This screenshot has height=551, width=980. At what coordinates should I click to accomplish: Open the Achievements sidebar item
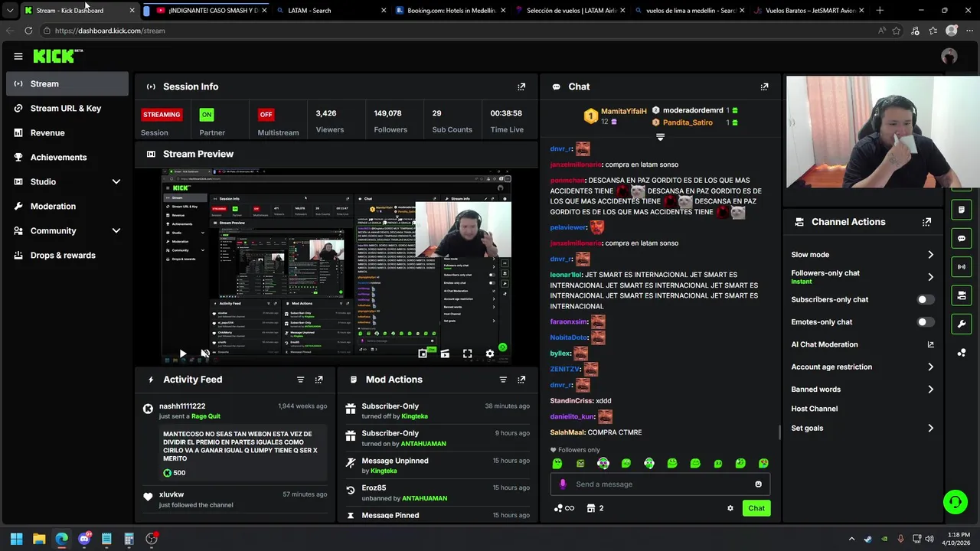pos(67,158)
